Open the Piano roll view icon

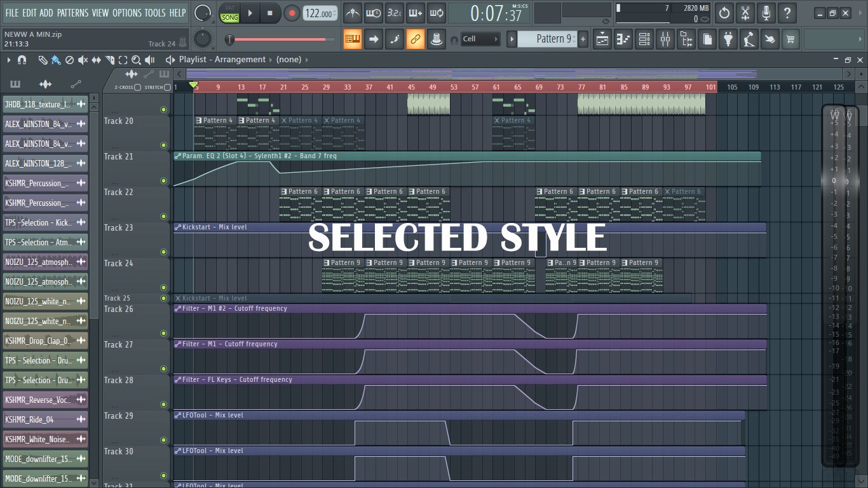(623, 39)
